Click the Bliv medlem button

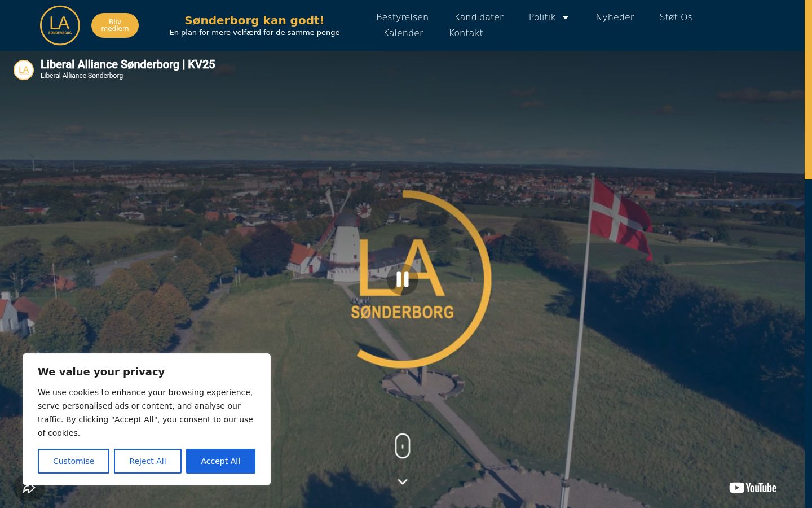[115, 25]
